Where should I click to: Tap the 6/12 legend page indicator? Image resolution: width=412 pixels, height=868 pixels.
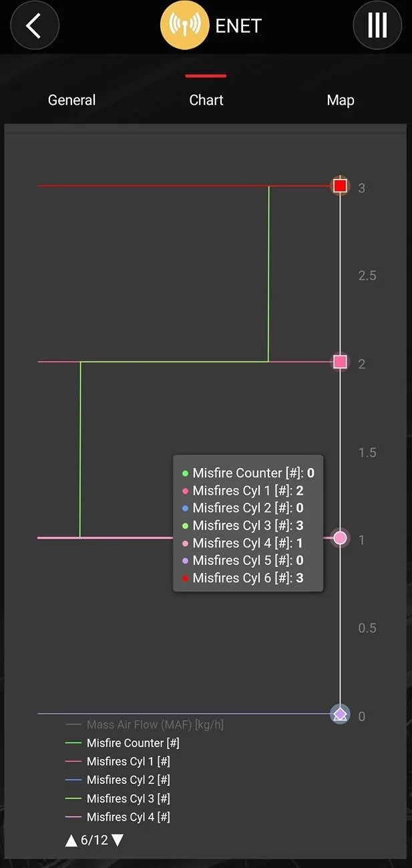pos(94,840)
